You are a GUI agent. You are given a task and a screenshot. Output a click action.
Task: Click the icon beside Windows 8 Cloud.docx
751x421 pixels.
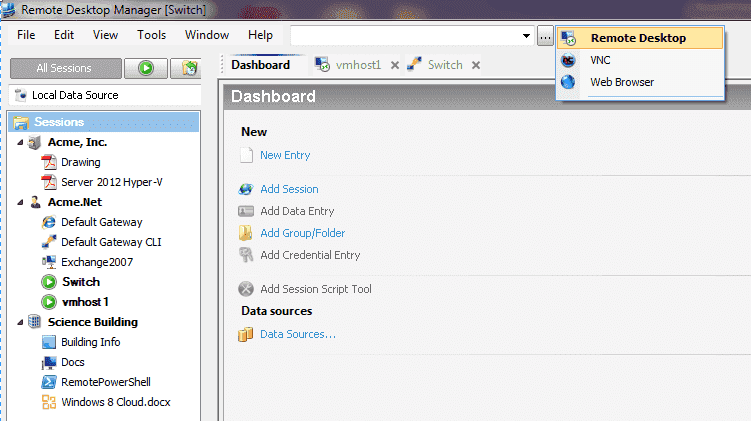pyautogui.click(x=49, y=402)
